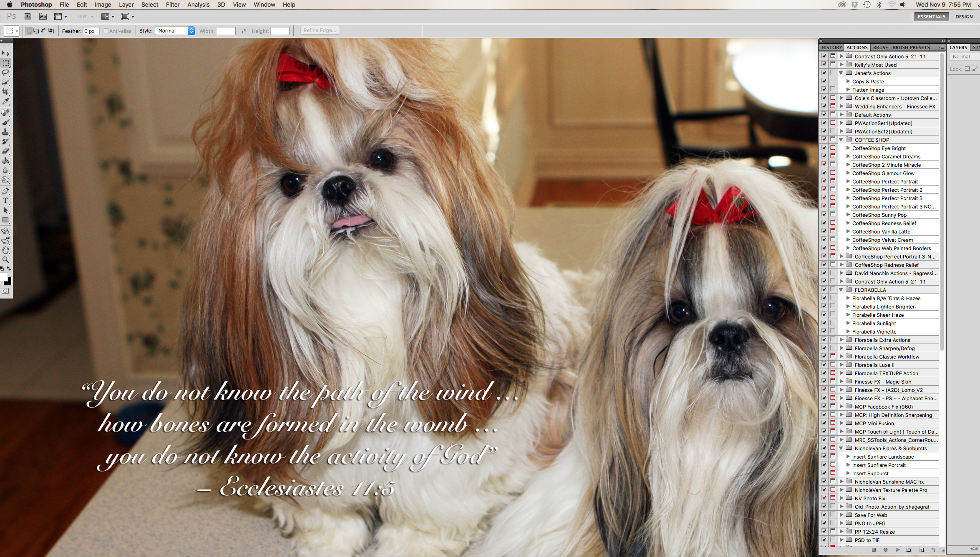The image size is (980, 557).
Task: Click the stop recording action button
Action: pyautogui.click(x=874, y=550)
